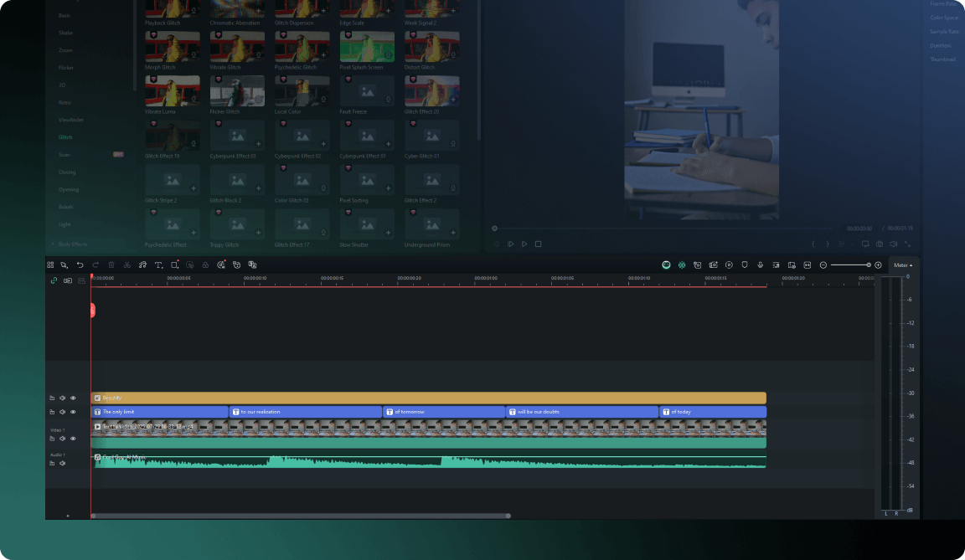Split clip using the scissors icon
965x560 pixels.
coord(126,265)
